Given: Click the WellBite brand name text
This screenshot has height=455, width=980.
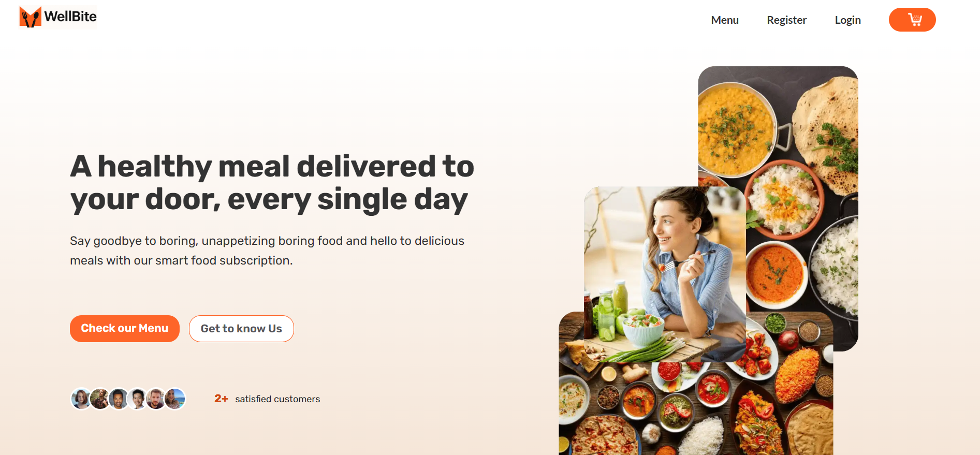Looking at the screenshot, I should point(70,17).
